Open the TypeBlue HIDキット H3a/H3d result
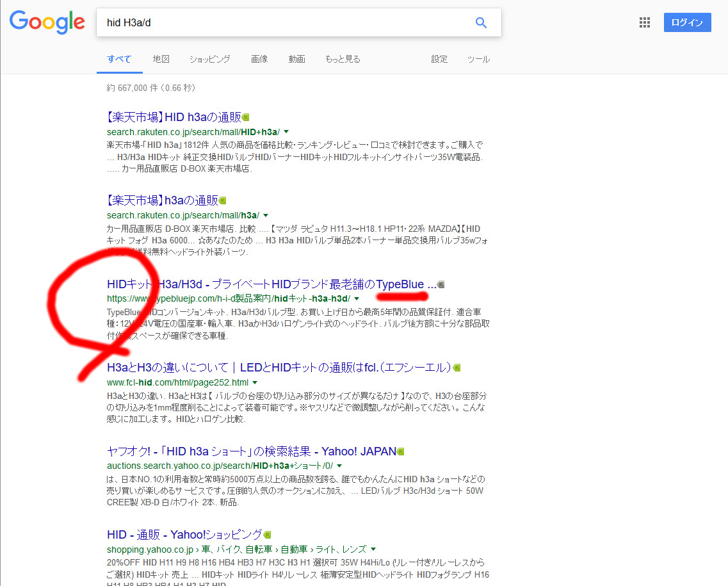This screenshot has width=728, height=586. point(271,284)
